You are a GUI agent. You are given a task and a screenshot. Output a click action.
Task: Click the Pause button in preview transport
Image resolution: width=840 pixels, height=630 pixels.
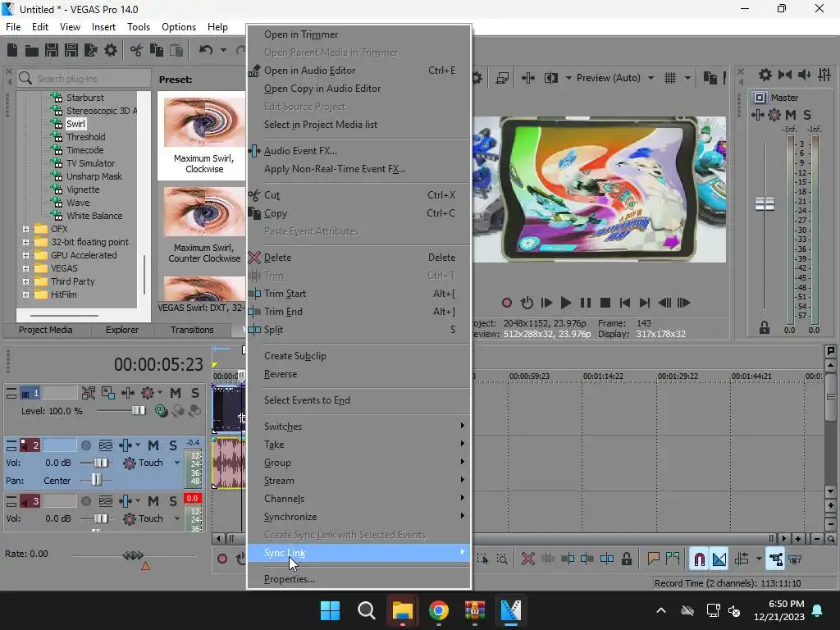[586, 303]
